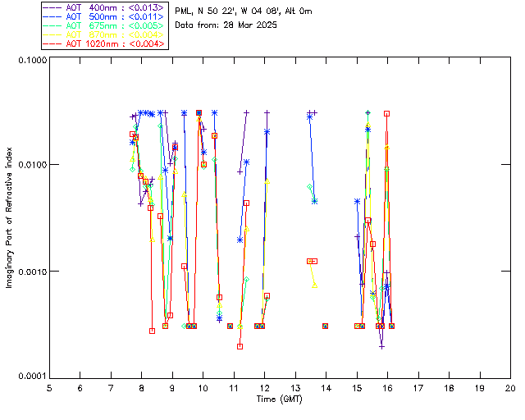The image size is (525, 420).
Task: Click the purple dashed line legend sample
Action: coord(52,7)
